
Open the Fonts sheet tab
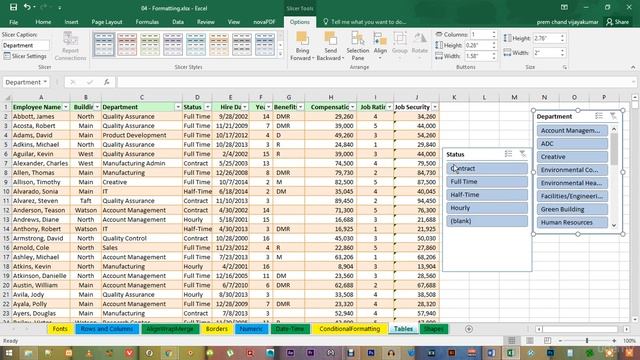pos(60,329)
